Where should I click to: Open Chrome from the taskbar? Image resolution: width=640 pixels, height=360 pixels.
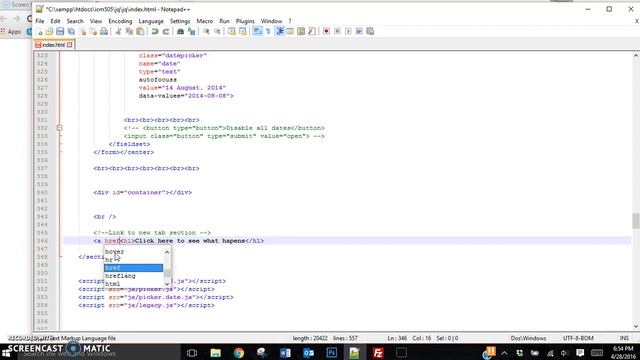tap(238, 352)
